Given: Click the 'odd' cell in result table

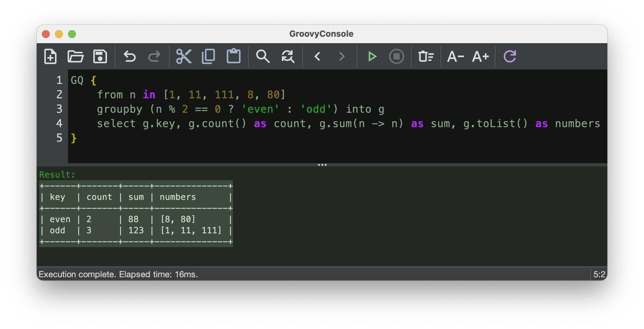Looking at the screenshot, I should click(x=58, y=230).
